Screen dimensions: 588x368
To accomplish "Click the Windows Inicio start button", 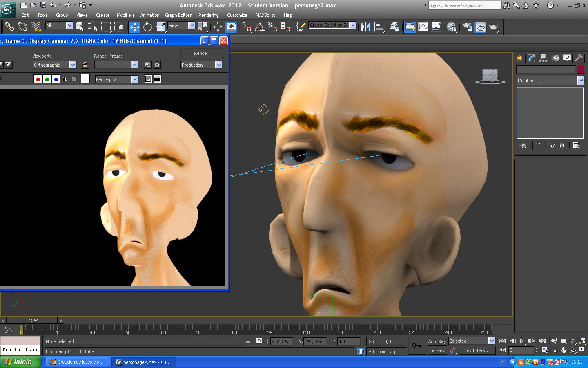I will coord(20,362).
